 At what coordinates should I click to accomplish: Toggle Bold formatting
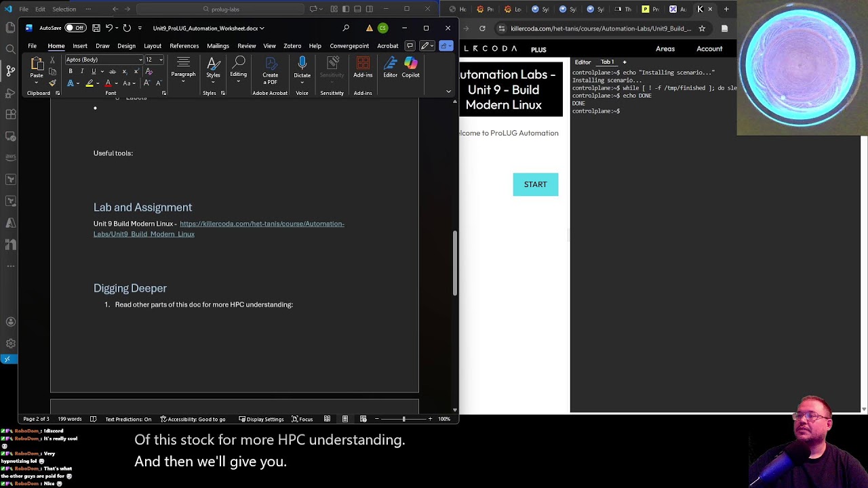(71, 71)
